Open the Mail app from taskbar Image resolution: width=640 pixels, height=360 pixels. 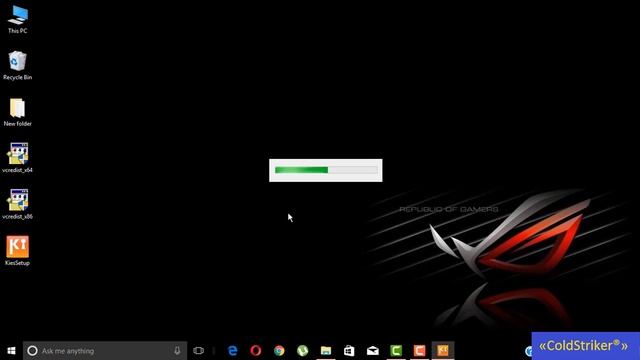click(x=373, y=351)
